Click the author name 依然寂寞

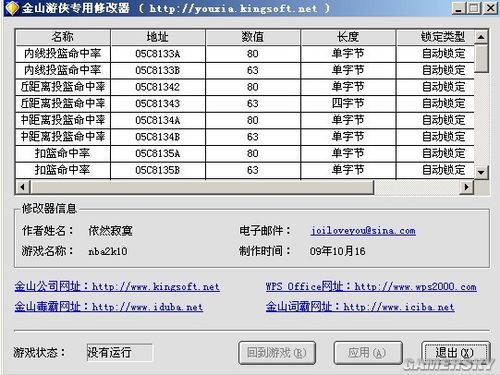(110, 231)
